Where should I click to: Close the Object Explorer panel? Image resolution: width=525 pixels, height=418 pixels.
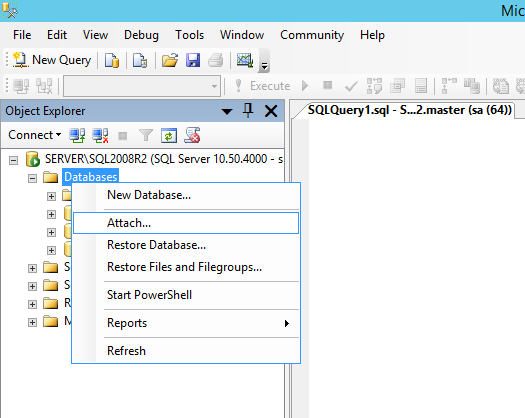coord(271,111)
